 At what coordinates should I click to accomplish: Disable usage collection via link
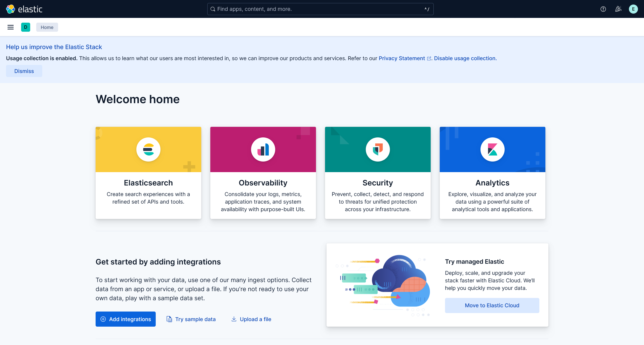tap(465, 58)
